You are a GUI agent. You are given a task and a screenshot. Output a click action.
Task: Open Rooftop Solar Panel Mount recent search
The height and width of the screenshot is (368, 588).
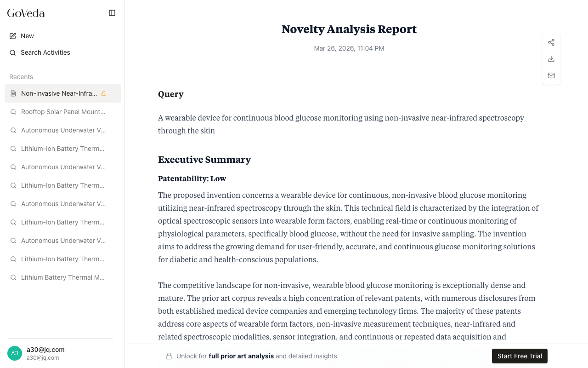63,112
